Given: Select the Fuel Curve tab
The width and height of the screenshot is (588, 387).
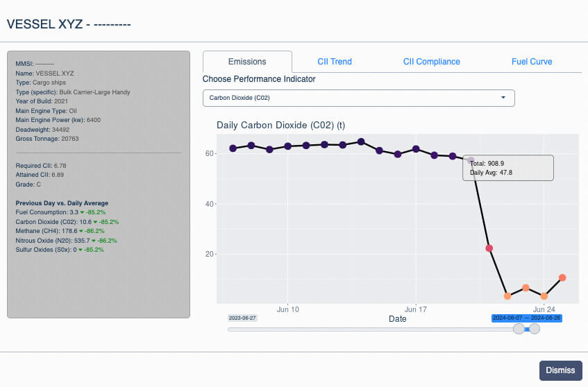Looking at the screenshot, I should tap(531, 62).
